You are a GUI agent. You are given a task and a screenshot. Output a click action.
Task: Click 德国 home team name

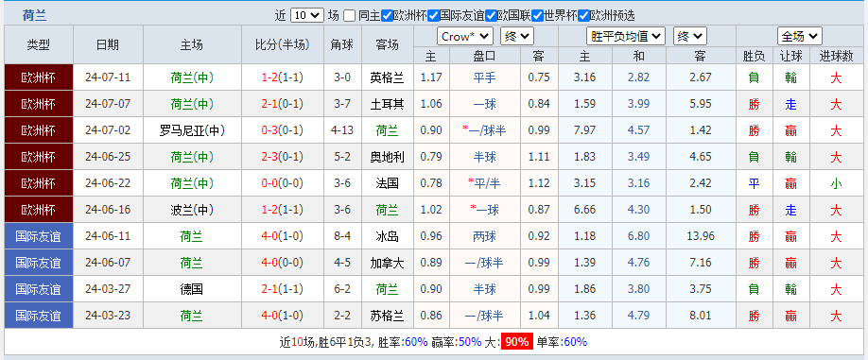click(x=192, y=289)
